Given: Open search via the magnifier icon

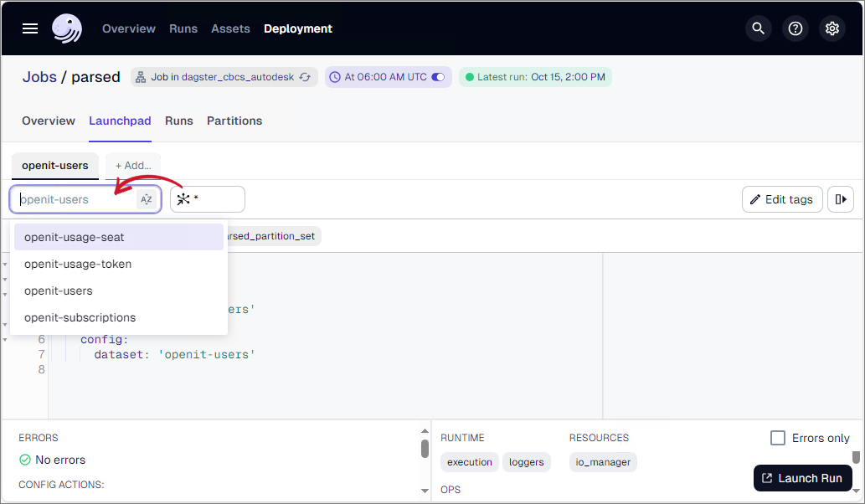Looking at the screenshot, I should 758,28.
